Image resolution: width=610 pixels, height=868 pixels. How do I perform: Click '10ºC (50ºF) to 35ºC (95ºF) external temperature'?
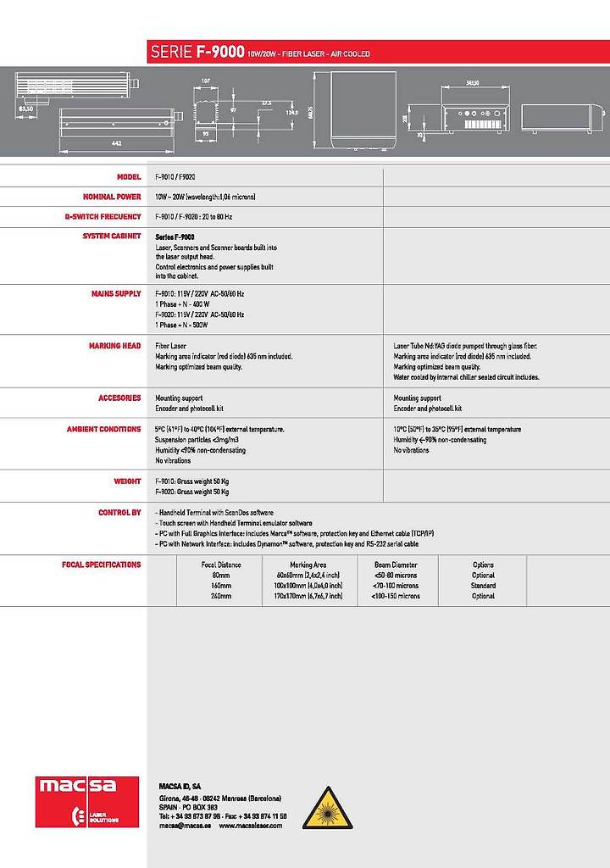(457, 429)
